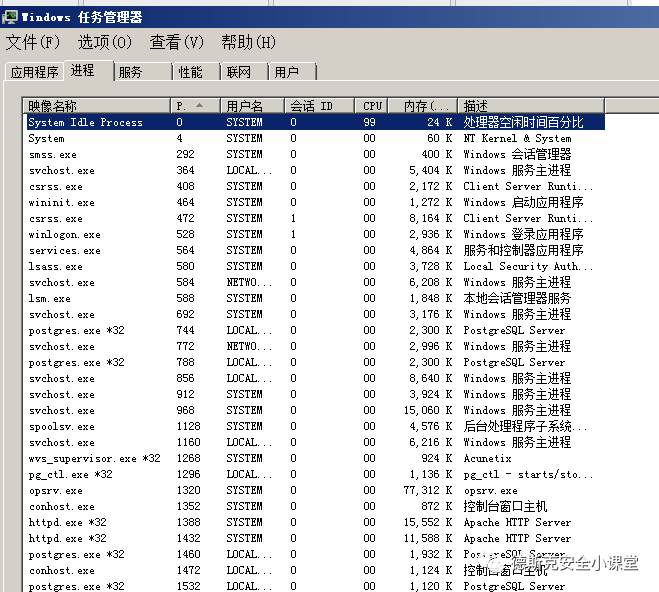Select the spoolsv.exe process row
659x592 pixels.
tap(62, 427)
